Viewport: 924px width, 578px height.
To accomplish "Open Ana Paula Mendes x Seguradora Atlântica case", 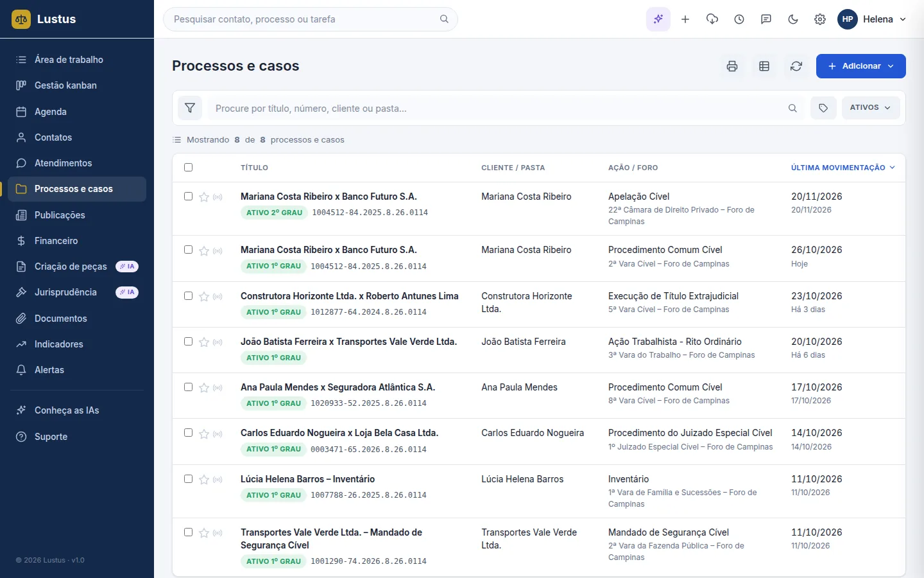I will point(338,387).
